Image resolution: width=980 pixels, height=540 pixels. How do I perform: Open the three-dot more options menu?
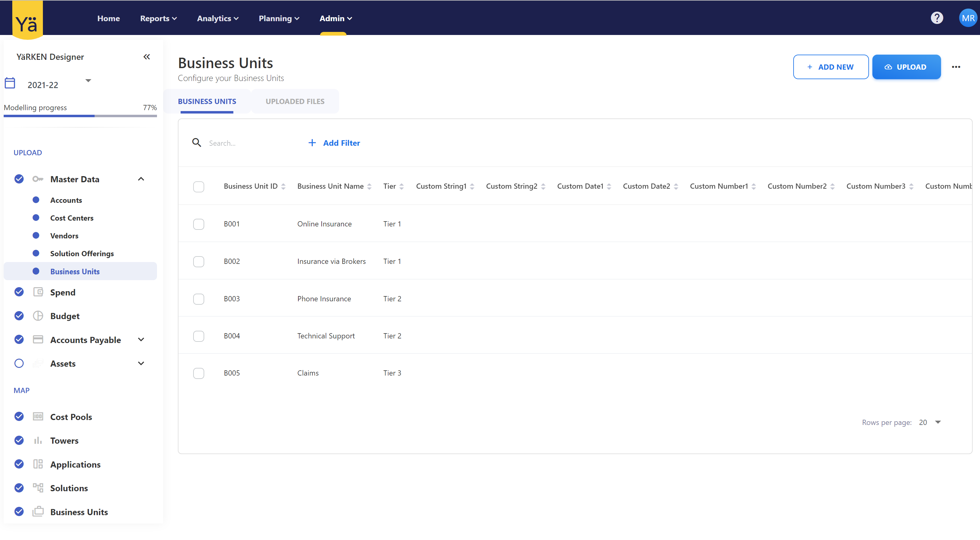click(956, 67)
